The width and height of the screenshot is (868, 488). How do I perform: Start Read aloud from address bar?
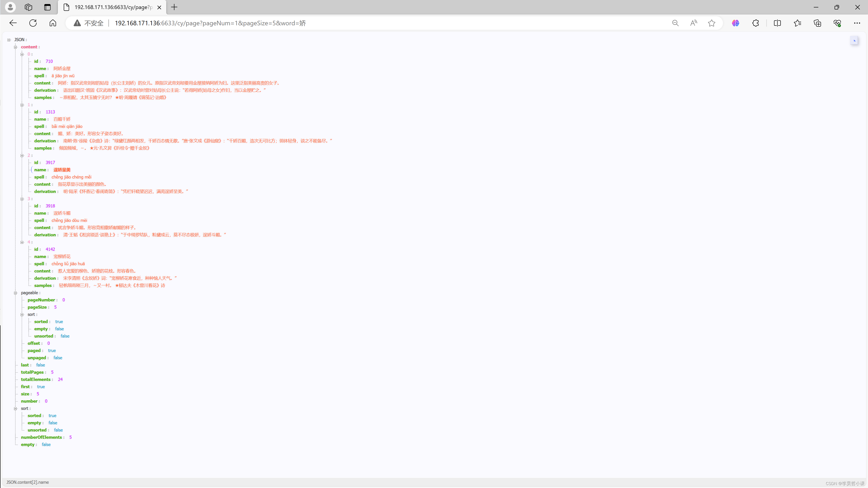[x=693, y=23]
